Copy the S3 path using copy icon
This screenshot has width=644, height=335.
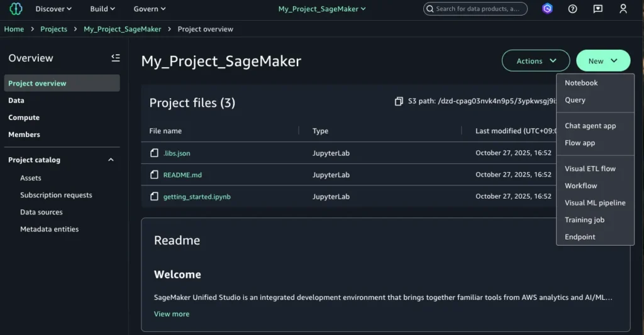(x=398, y=101)
